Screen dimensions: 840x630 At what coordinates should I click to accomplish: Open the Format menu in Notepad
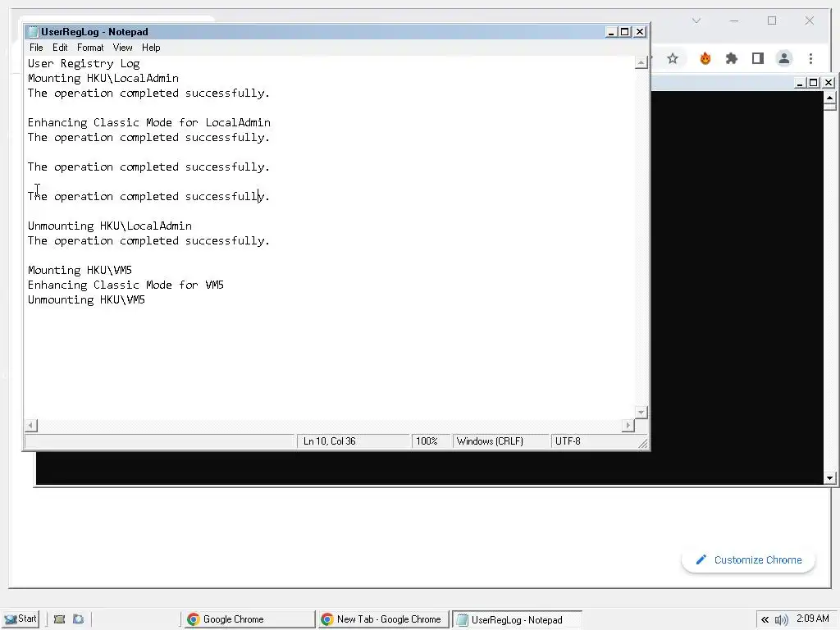pyautogui.click(x=90, y=48)
